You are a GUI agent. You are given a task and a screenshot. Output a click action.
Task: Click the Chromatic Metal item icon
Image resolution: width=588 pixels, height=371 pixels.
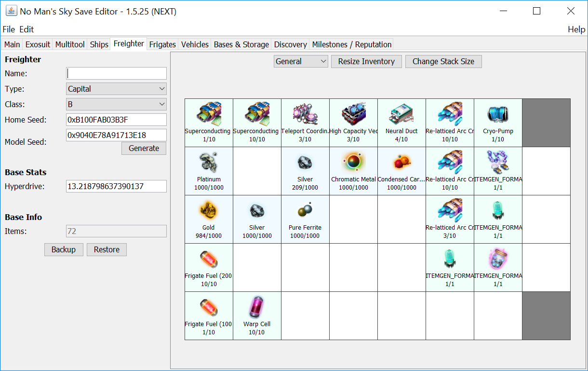coord(353,162)
